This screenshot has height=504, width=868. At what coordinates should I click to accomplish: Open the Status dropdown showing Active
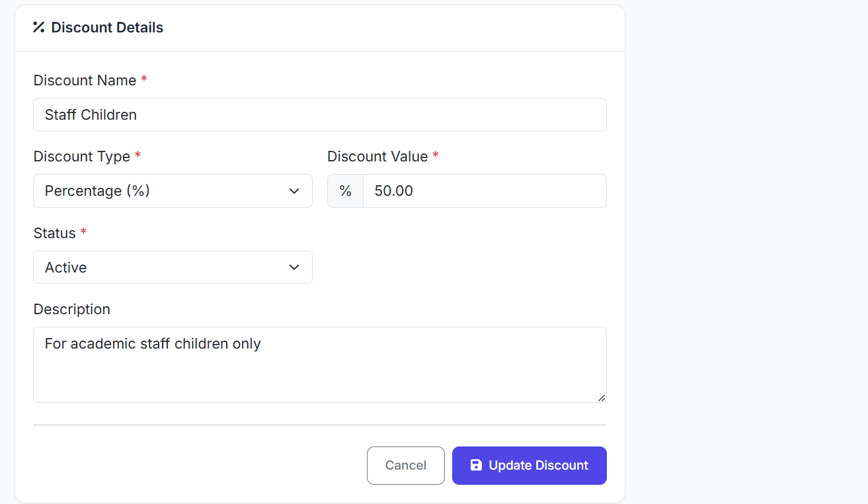point(172,267)
